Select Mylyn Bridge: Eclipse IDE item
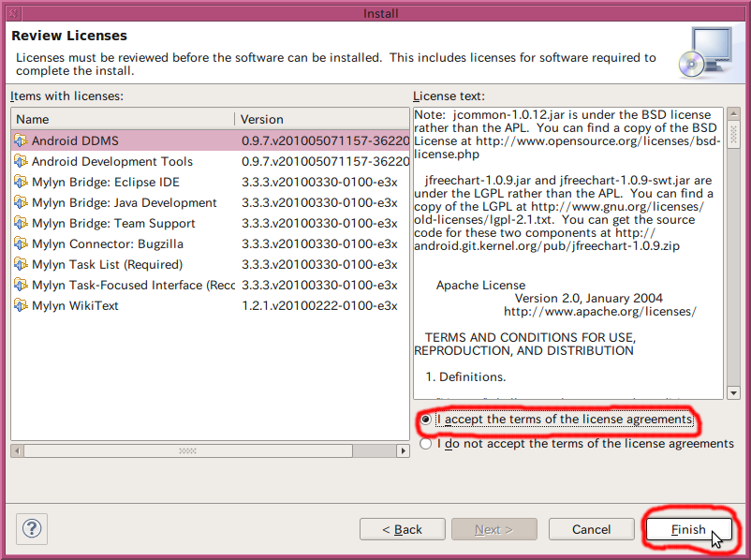 pyautogui.click(x=106, y=182)
